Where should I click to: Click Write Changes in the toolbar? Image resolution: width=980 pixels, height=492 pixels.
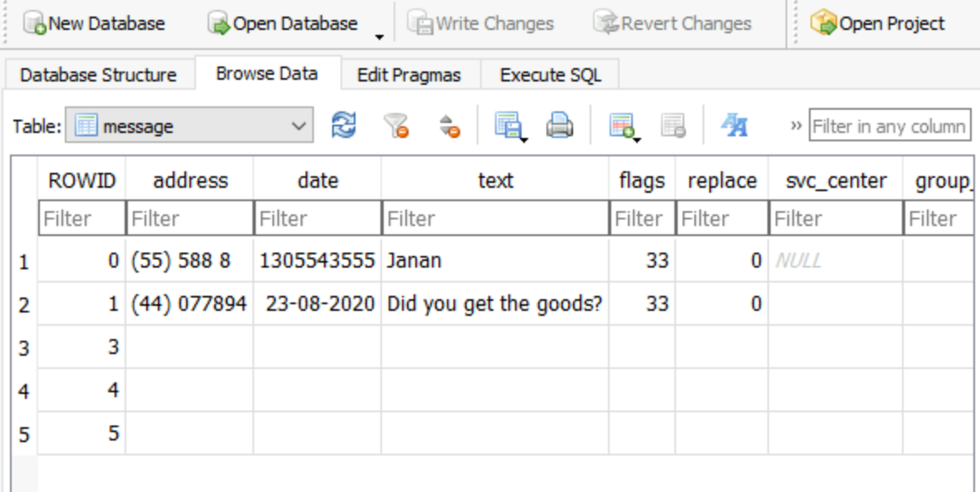coord(480,24)
